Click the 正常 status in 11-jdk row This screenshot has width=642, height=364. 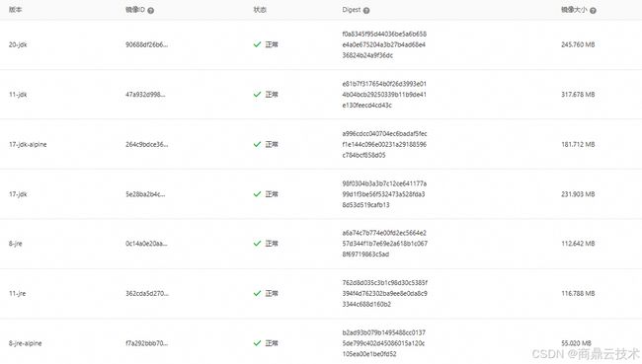tap(272, 95)
